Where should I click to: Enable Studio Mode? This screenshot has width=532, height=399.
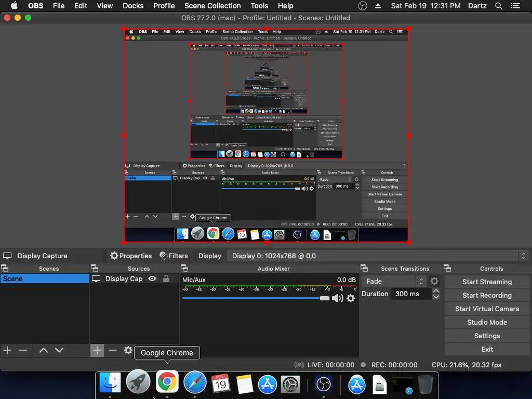point(487,322)
